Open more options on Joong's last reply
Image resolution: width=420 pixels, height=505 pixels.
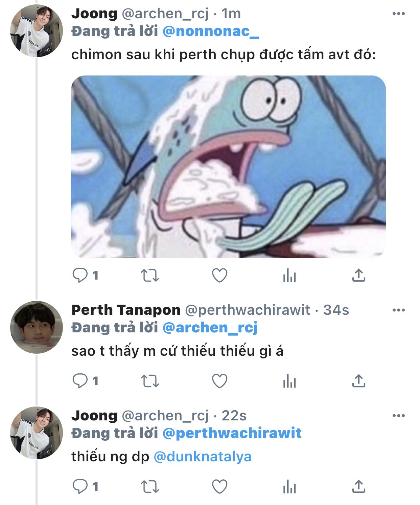point(398,416)
